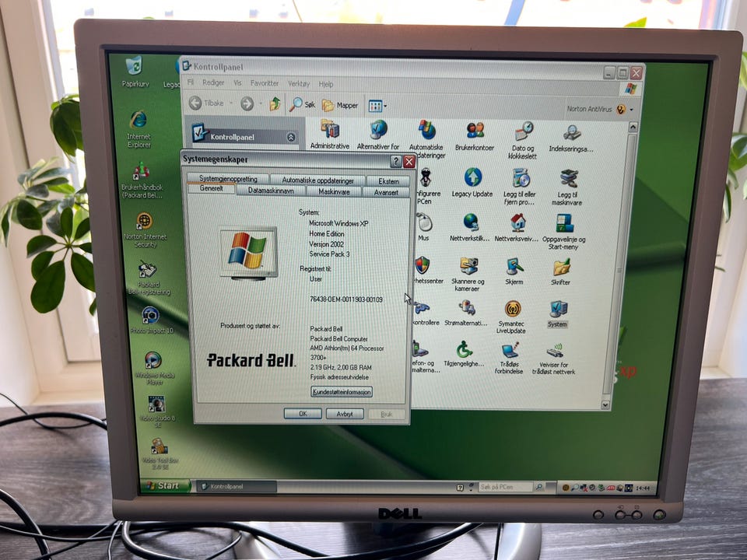747x560 pixels.
Task: Open Skannere og kameraer icon
Action: click(468, 275)
